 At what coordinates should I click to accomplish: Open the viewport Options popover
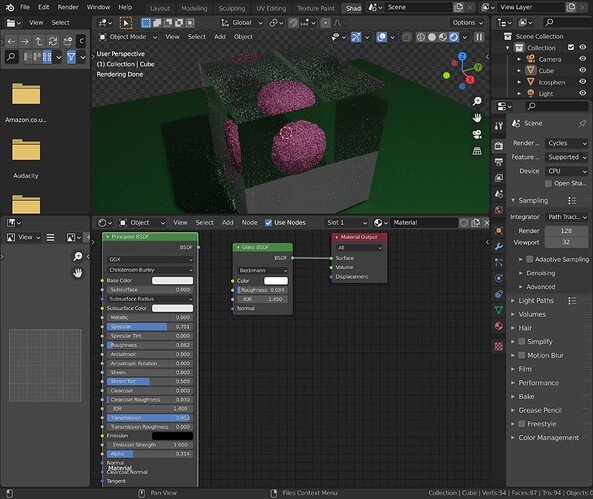(467, 23)
